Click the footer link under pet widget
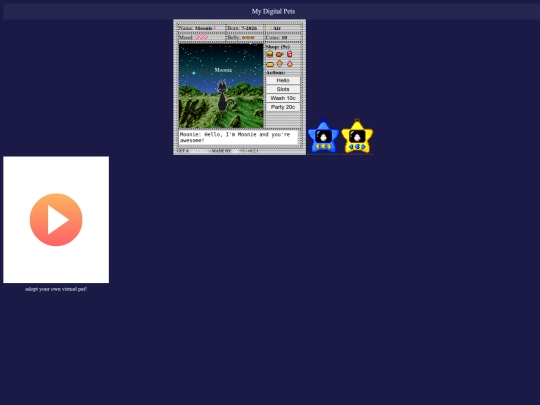Viewport: 540px width, 405px height. coord(218,151)
